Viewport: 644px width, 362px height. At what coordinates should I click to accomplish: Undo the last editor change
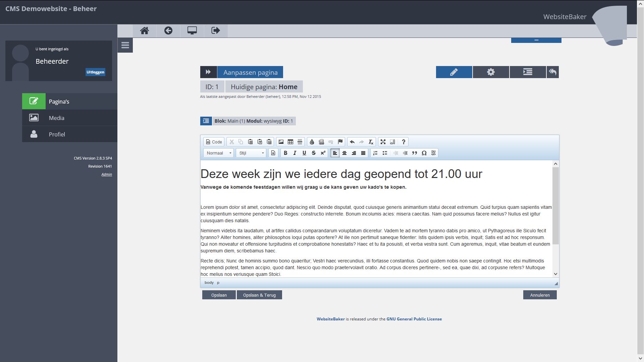pos(352,142)
